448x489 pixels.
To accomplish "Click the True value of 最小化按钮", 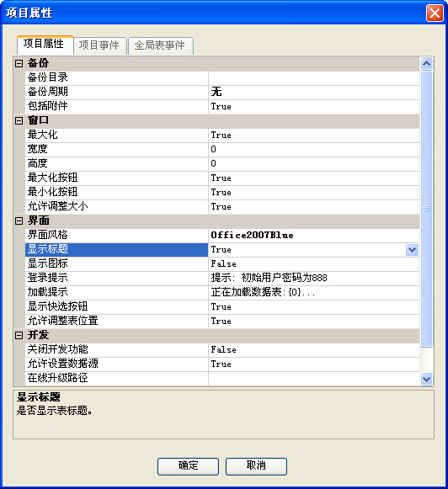I will point(221,193).
